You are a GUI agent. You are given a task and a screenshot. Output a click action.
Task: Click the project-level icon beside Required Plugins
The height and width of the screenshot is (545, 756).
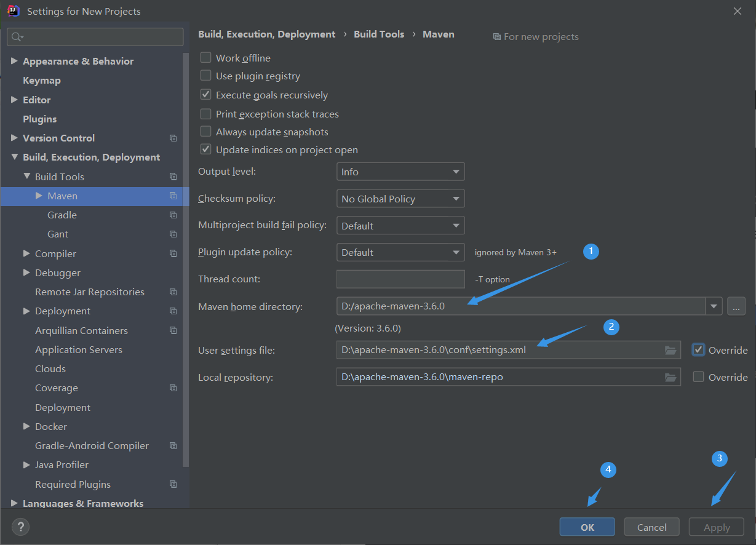173,484
